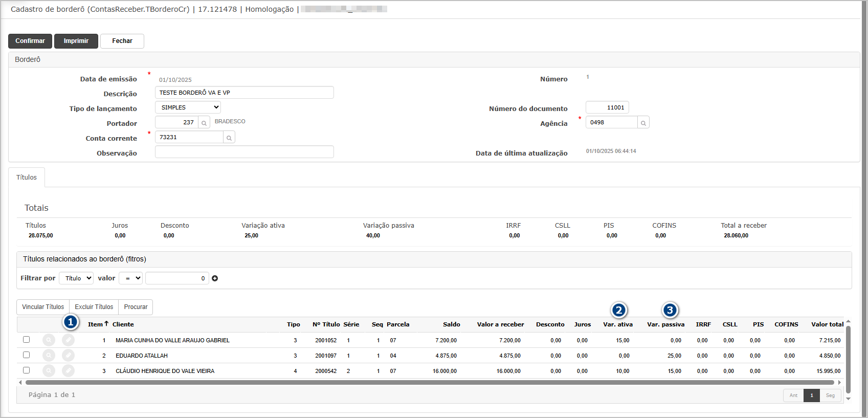
Task: Click the horizontal scrollbar under the table
Action: coord(430,382)
